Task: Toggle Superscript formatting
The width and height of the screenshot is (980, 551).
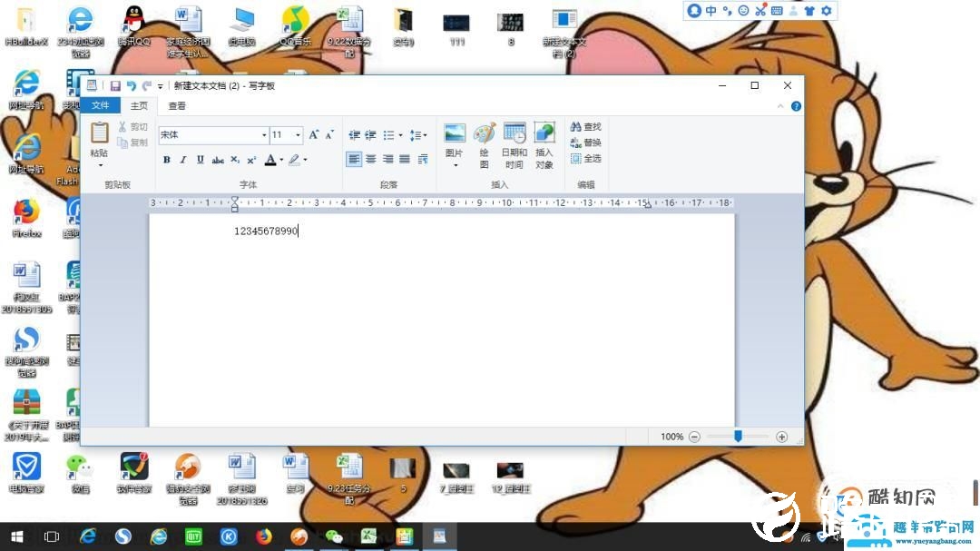Action: click(251, 160)
